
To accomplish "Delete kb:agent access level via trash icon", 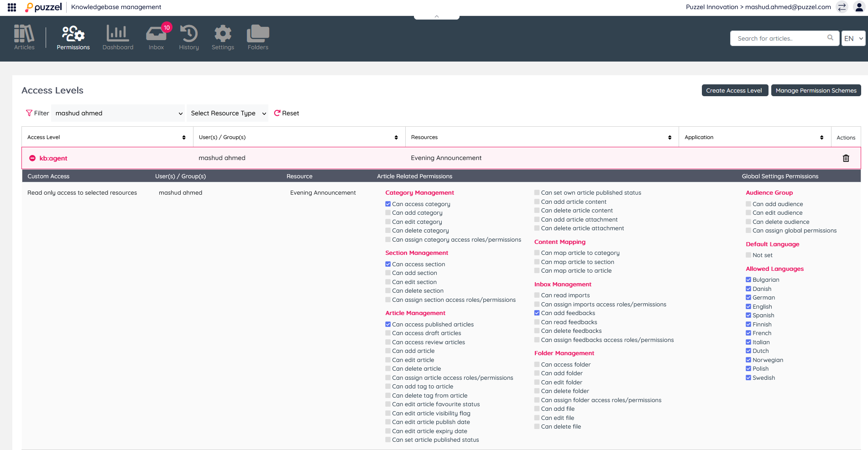I will pyautogui.click(x=846, y=158).
